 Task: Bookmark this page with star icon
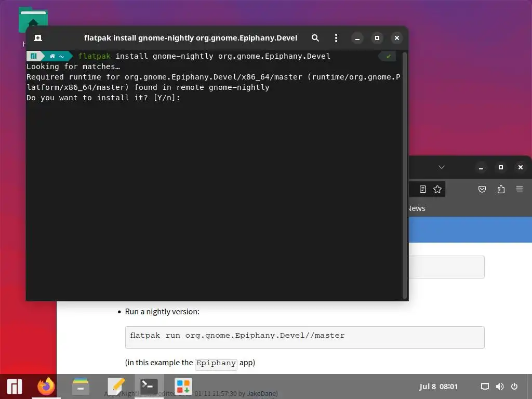437,189
